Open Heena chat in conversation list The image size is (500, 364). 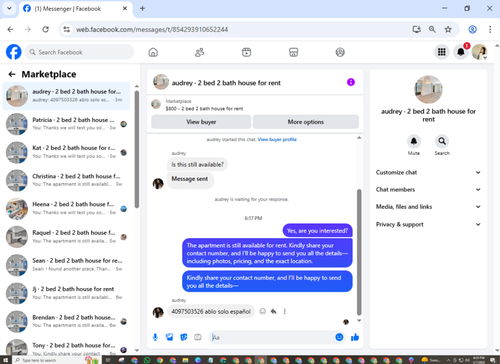66,209
